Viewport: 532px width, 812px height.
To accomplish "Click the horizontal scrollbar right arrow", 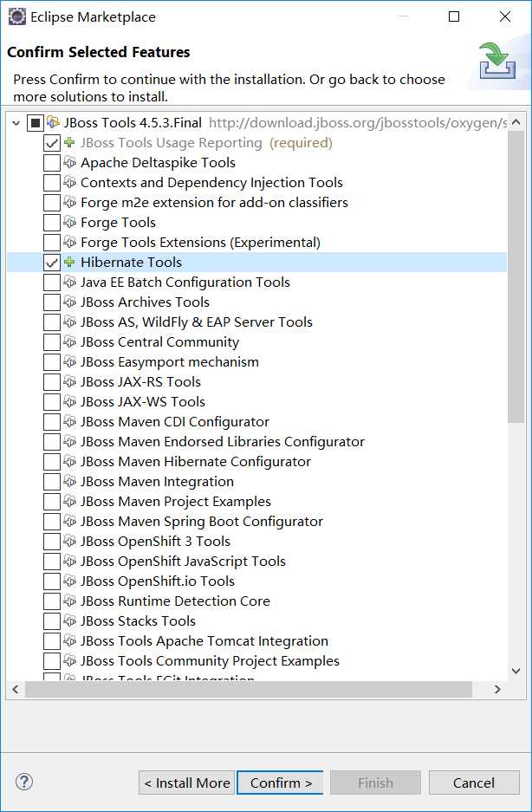I will pyautogui.click(x=497, y=690).
